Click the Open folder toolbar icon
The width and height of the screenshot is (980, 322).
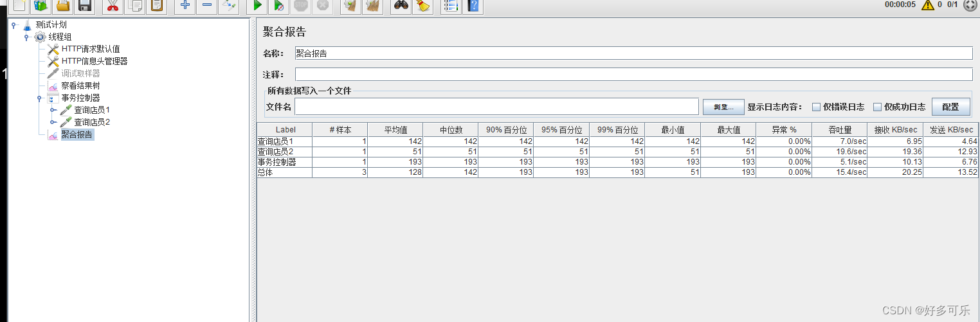click(63, 6)
